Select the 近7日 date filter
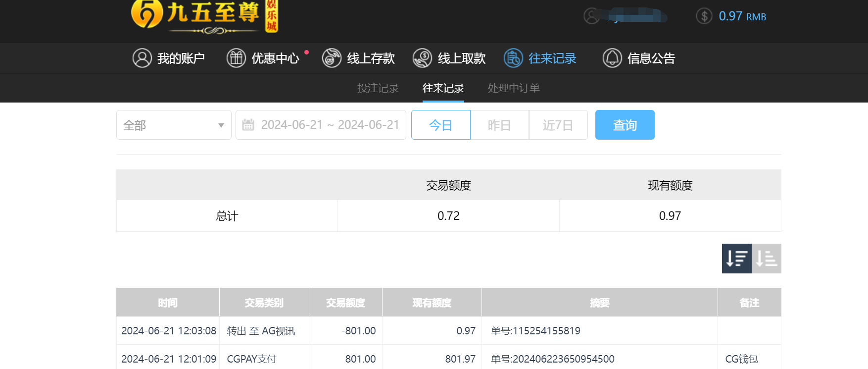Image resolution: width=868 pixels, height=369 pixels. click(x=558, y=125)
